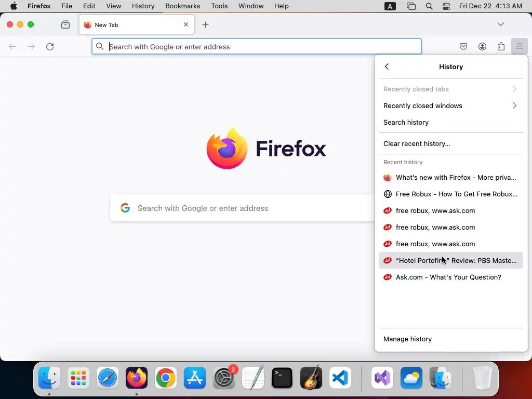The width and height of the screenshot is (532, 399).
Task: Open the Tools menu
Action: point(219,6)
